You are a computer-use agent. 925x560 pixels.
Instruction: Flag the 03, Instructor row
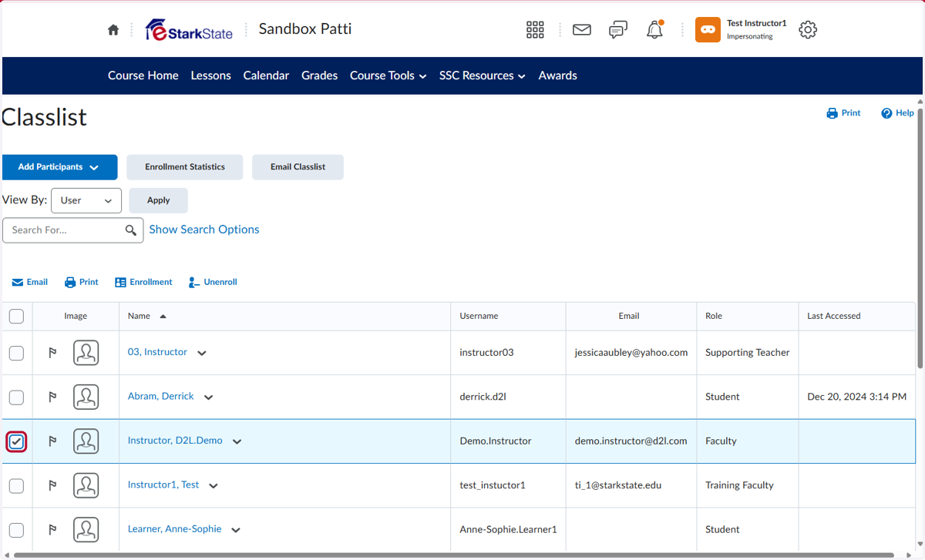click(53, 353)
